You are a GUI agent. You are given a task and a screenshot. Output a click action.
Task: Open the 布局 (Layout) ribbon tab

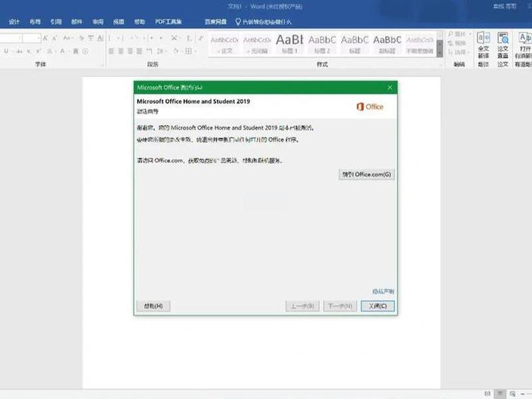coord(35,22)
